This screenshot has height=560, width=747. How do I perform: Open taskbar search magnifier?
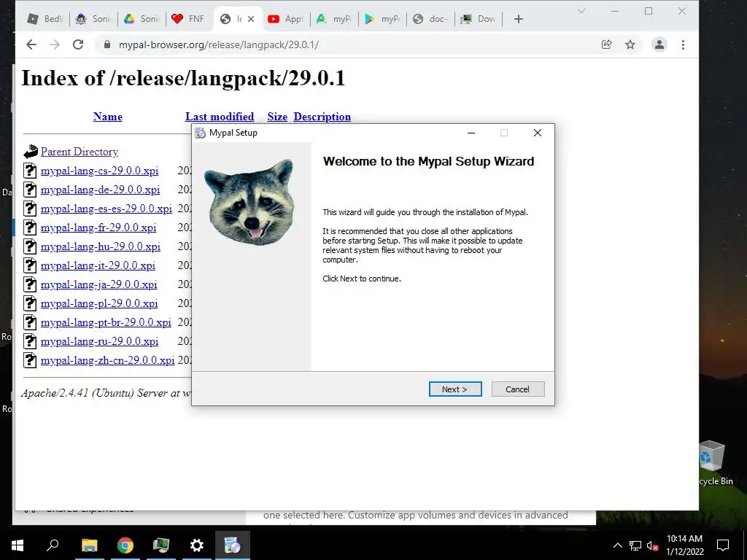[x=53, y=545]
